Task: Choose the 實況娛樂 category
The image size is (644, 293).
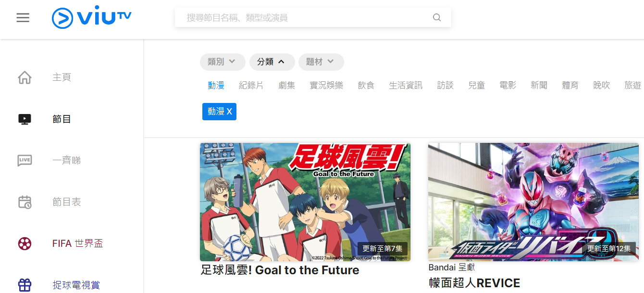Action: (326, 85)
